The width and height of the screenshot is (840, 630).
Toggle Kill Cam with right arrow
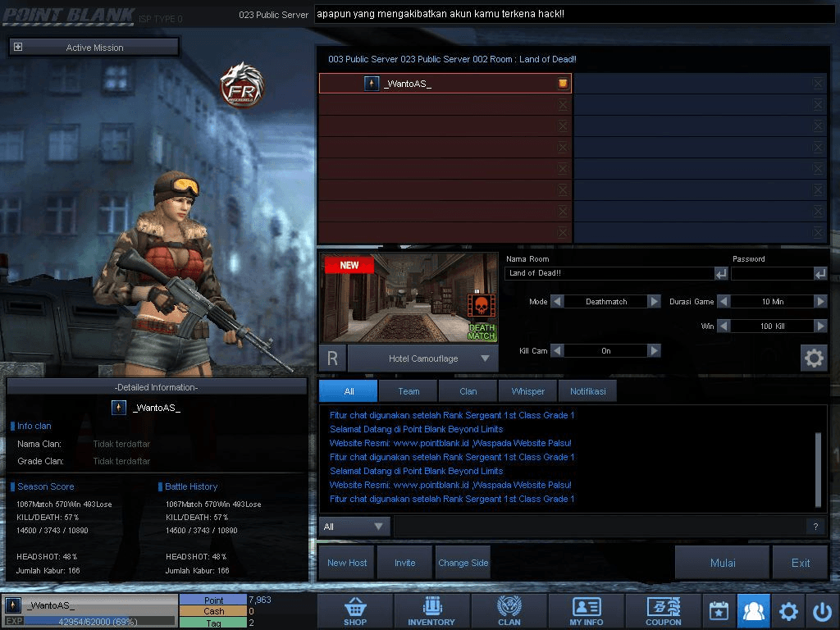click(x=654, y=350)
